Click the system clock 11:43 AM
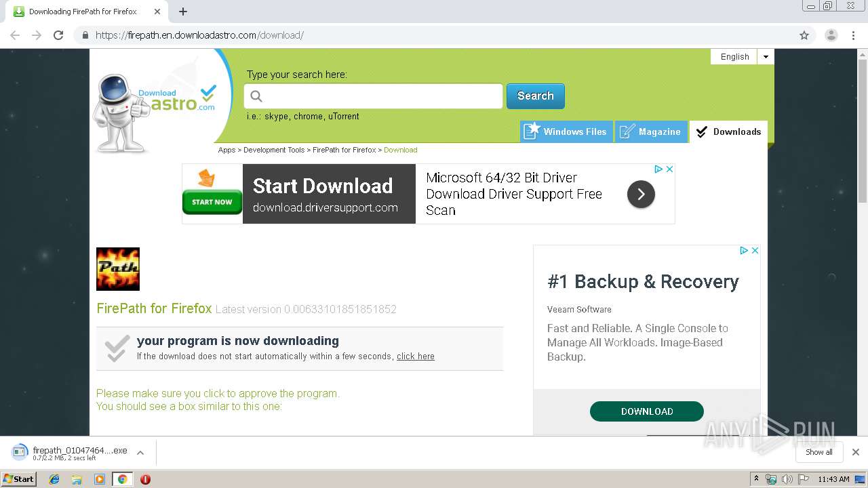Image resolution: width=868 pixels, height=488 pixels. click(833, 479)
